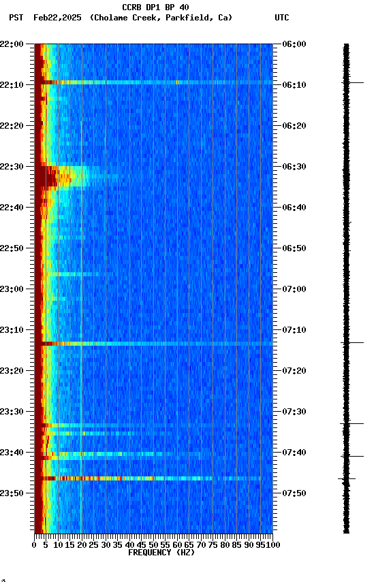Click the title text "CCRB DP1 BP 40"
Screen dimensions: 376x588
155,7
